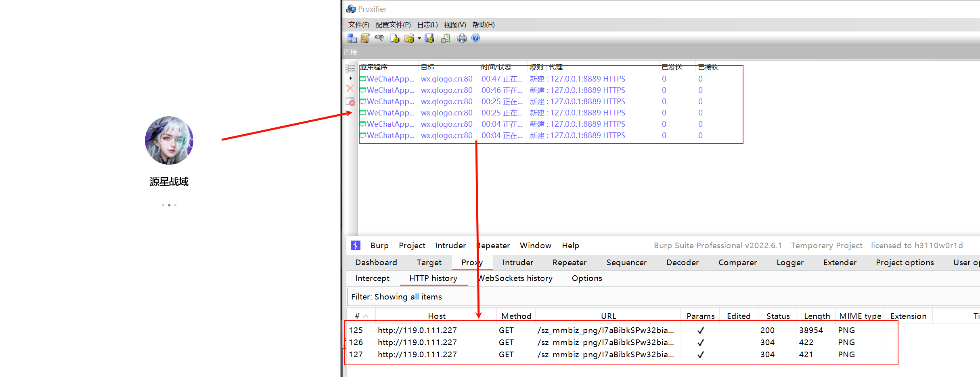
Task: Select HTTP history row number 125
Action: (x=621, y=330)
